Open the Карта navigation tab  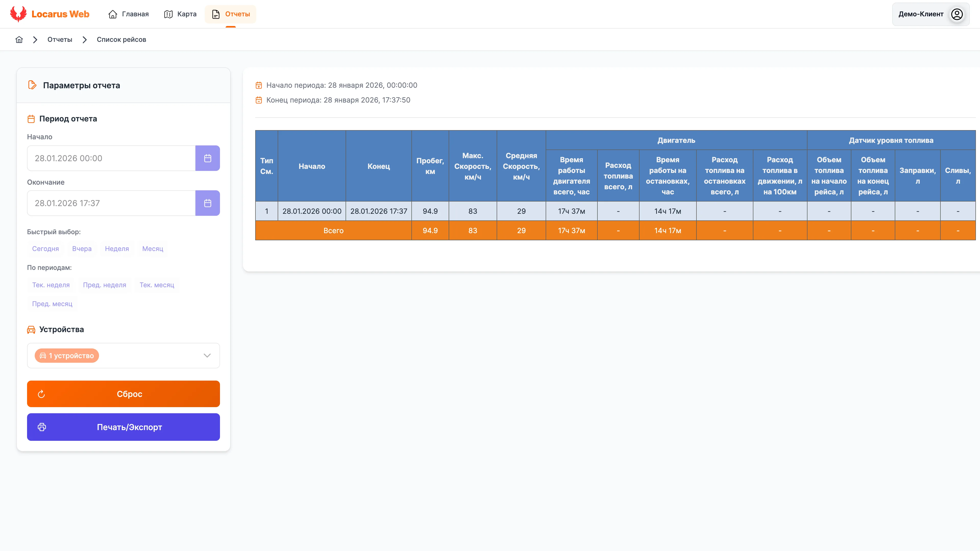click(180, 14)
